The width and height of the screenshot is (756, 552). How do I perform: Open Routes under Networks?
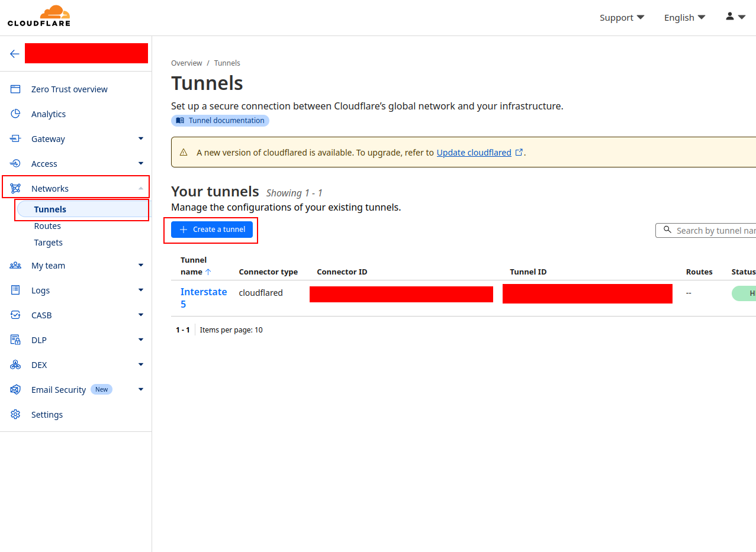[x=47, y=226]
